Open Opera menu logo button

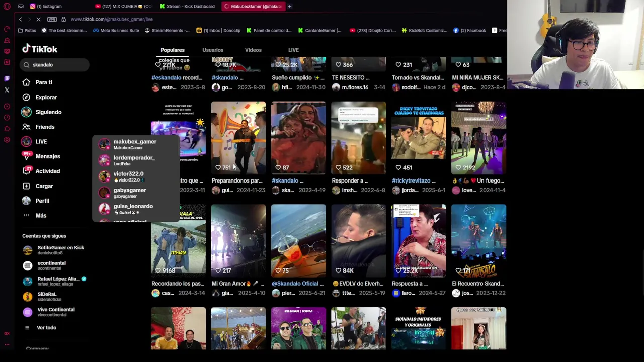(7, 6)
